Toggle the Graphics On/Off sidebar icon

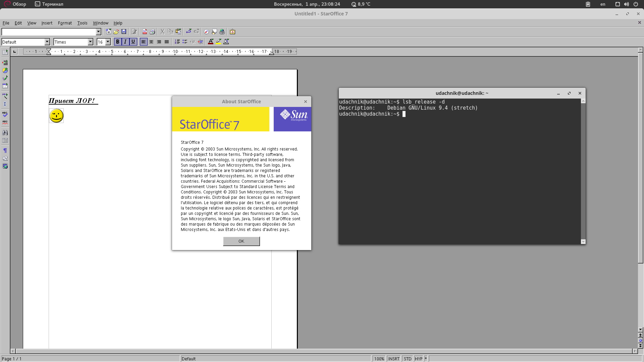click(x=5, y=158)
